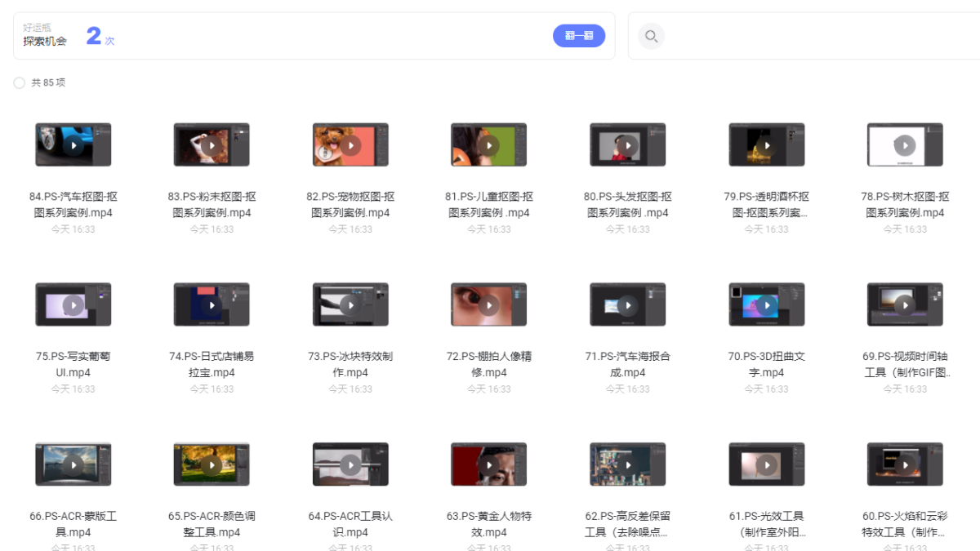Open the 72.PS-棚拍人像精修 thumbnail
The height and width of the screenshot is (551, 980).
click(x=488, y=304)
